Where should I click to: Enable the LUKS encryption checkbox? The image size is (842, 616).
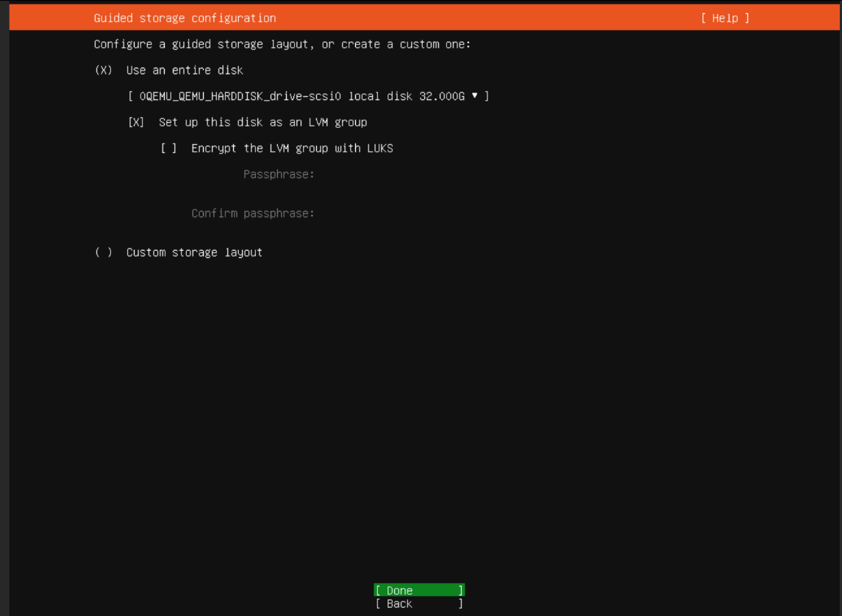(x=169, y=148)
